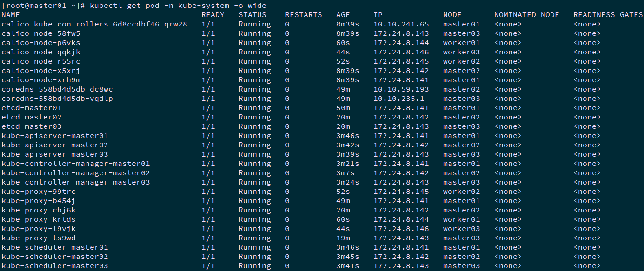Click the kube-apiserver-master02 pod name
Viewport: 644px width, 271px height.
[54, 145]
